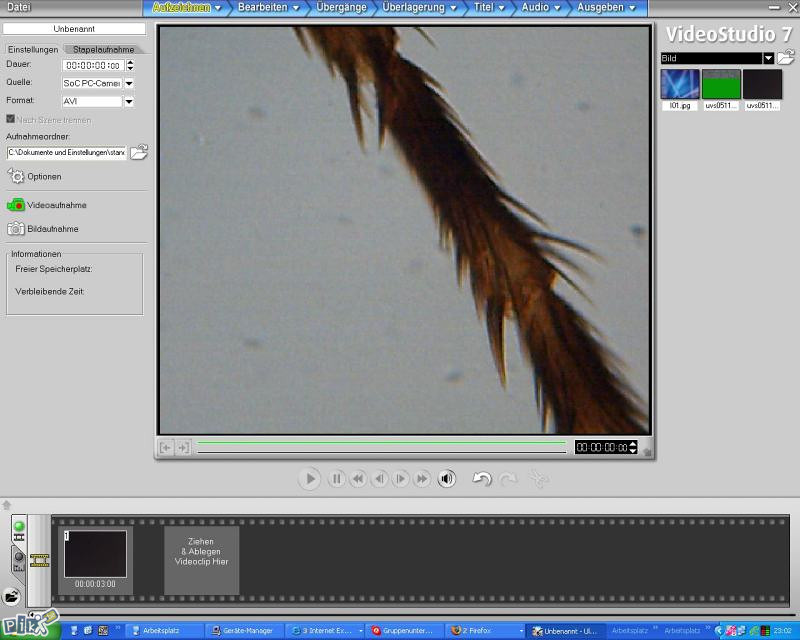Step forward one frame

tap(401, 479)
